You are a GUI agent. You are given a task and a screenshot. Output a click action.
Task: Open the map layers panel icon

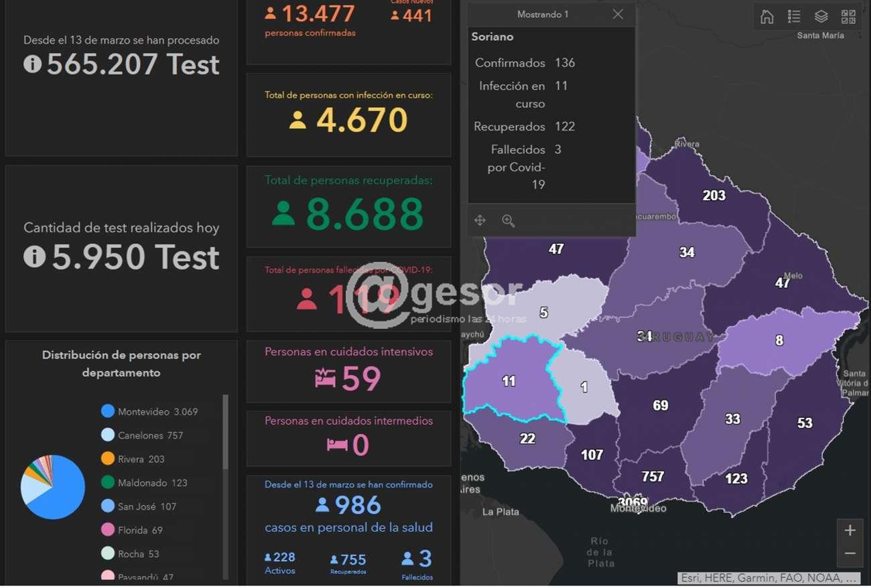821,17
